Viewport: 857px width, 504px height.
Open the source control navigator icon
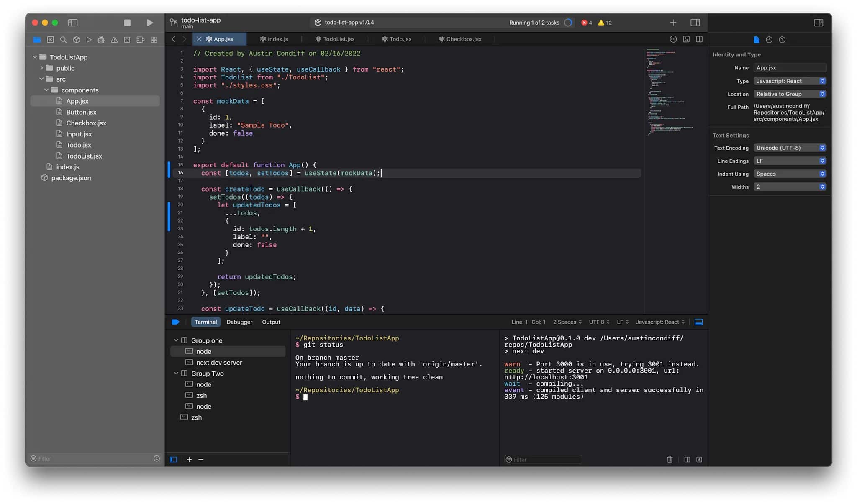point(50,40)
